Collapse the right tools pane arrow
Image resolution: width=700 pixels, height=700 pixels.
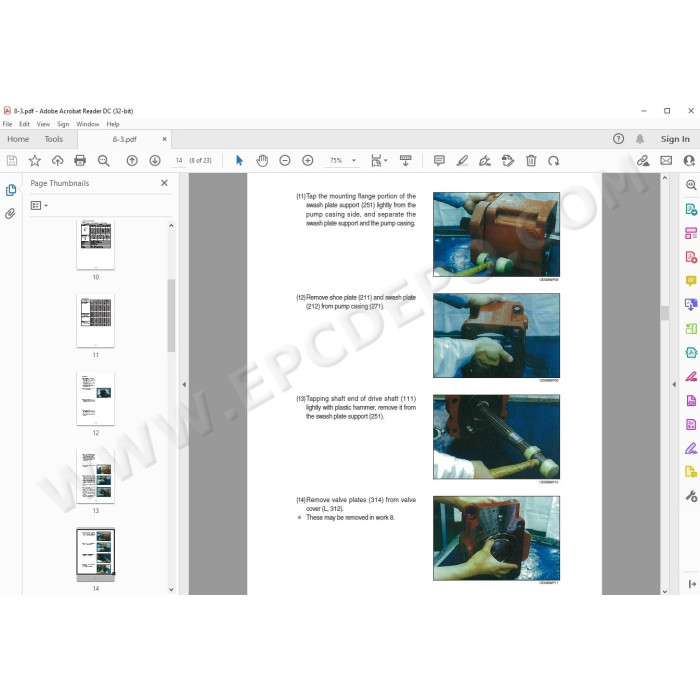click(674, 384)
